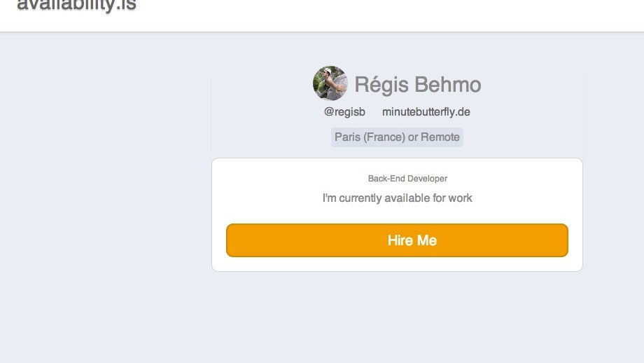This screenshot has width=644, height=363.
Task: Click the availability status message
Action: (x=397, y=198)
